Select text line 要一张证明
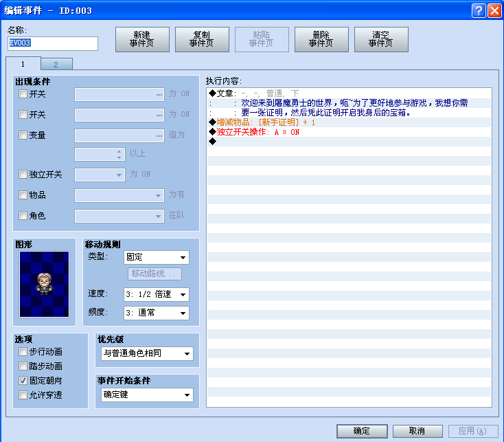Viewport: 504px width, 442px height. 349,113
